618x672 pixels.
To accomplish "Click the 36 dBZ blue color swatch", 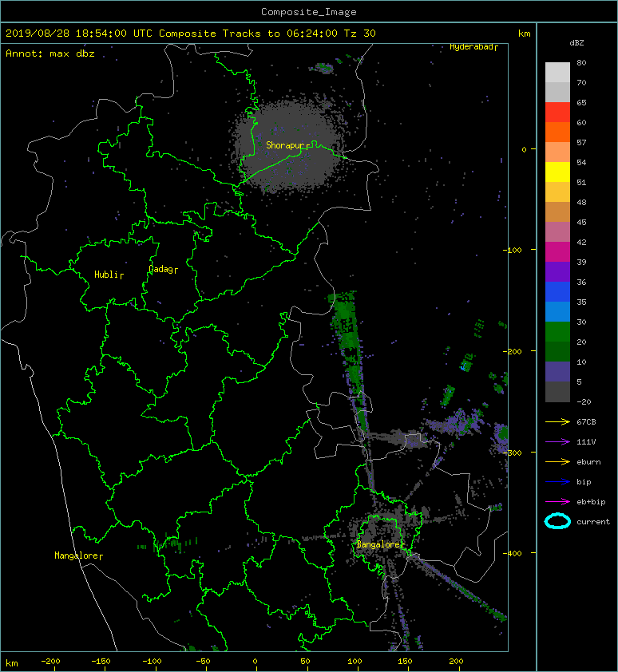I will [557, 291].
